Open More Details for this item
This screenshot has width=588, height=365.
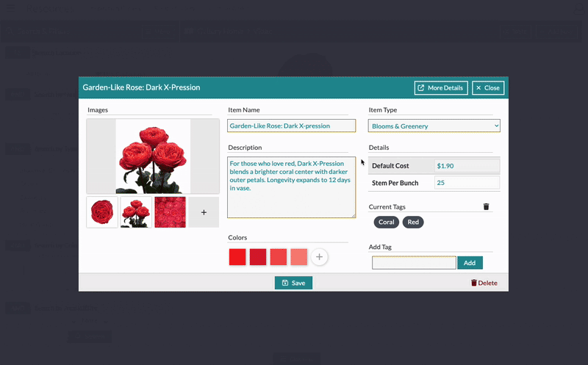click(x=440, y=87)
